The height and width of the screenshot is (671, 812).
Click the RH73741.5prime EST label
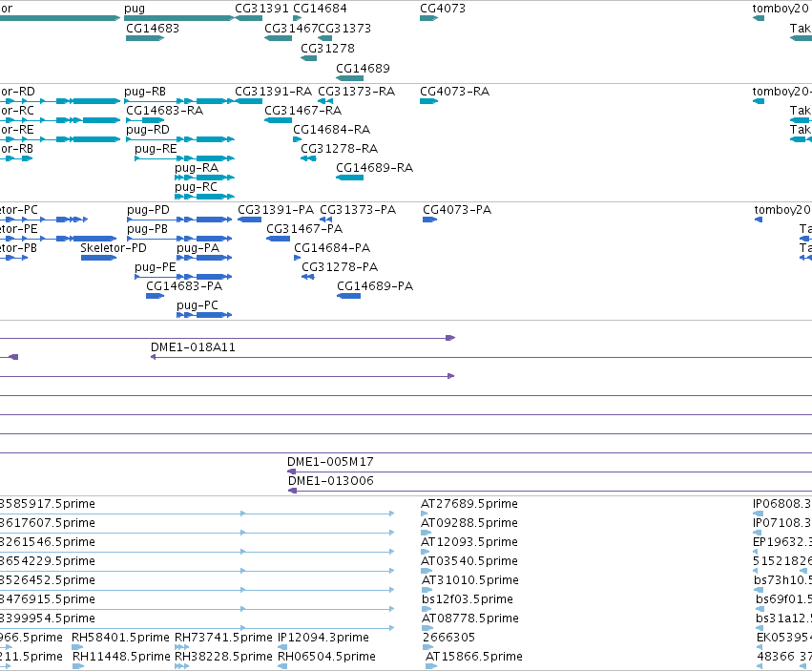tap(223, 638)
